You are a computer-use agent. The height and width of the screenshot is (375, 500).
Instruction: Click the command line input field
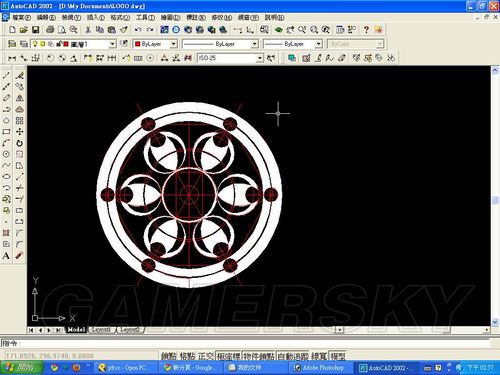point(247,343)
